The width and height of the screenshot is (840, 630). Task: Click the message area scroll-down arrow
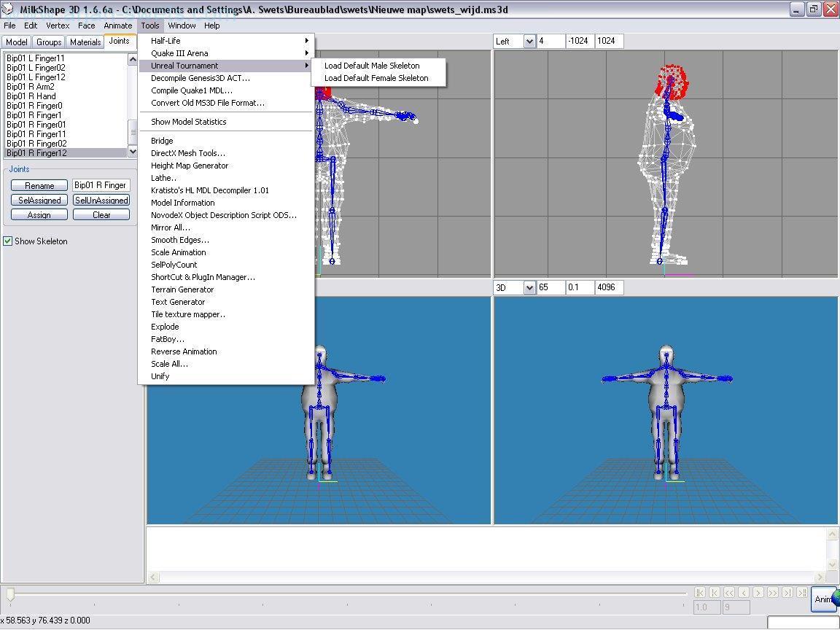coord(832,564)
